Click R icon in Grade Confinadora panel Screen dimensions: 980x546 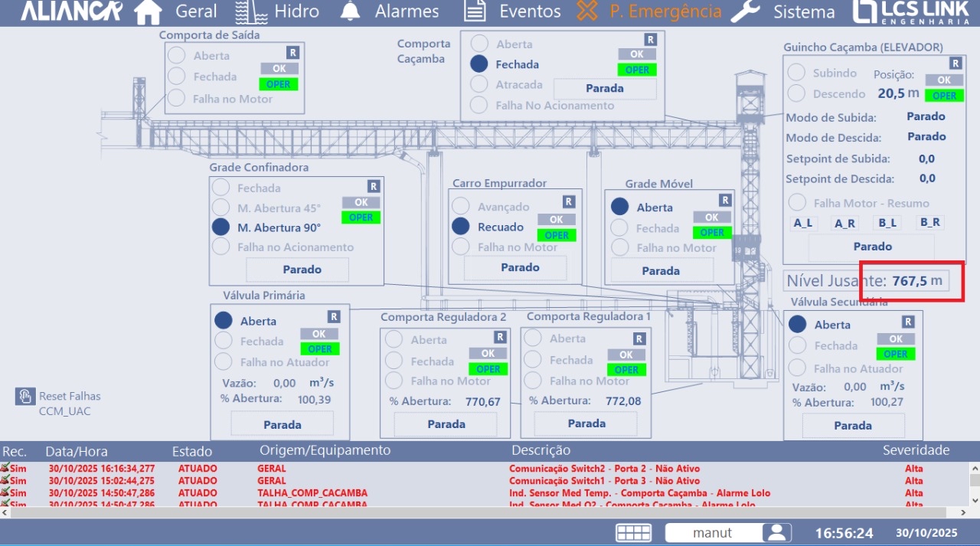click(373, 186)
